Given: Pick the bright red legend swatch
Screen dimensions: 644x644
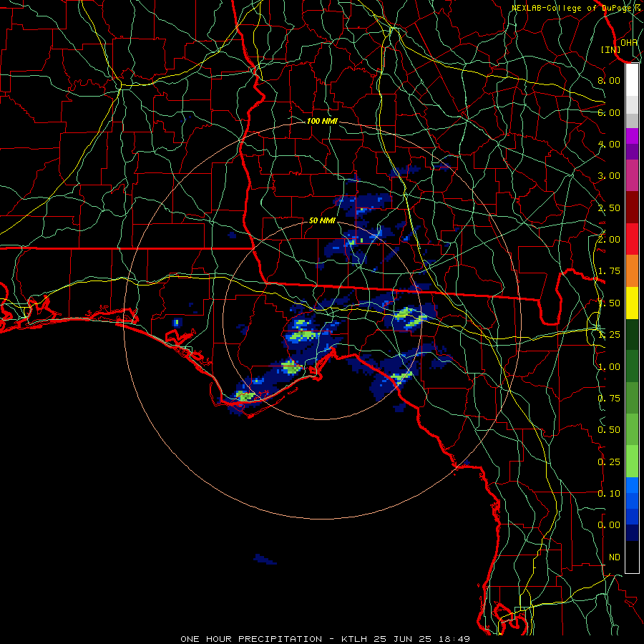Looking at the screenshot, I should (632, 239).
